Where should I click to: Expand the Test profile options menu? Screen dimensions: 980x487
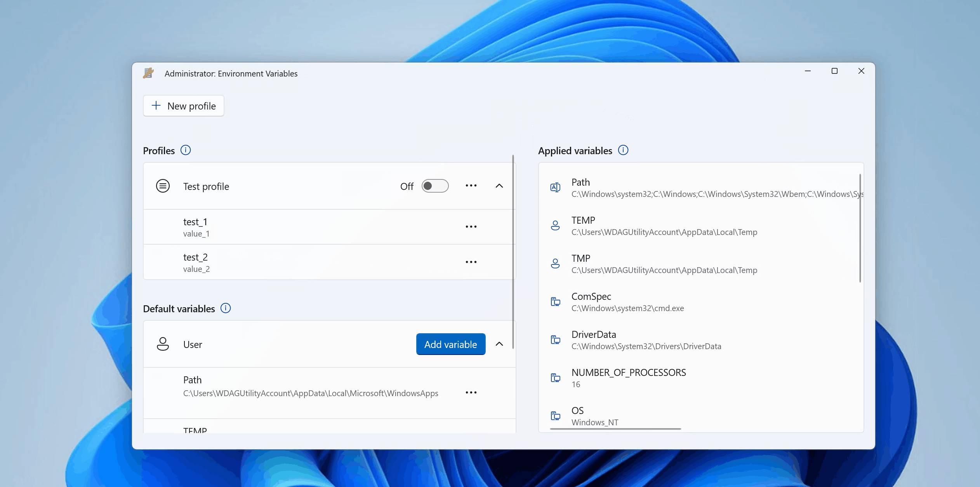click(471, 186)
